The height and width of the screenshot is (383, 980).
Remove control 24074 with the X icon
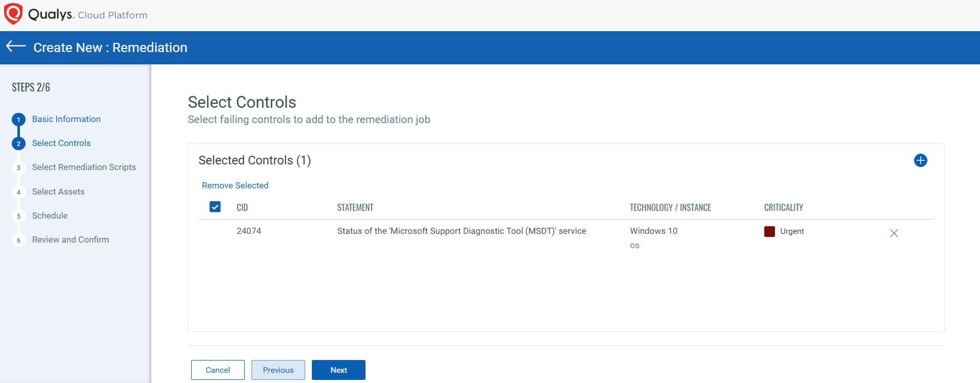[x=894, y=233]
